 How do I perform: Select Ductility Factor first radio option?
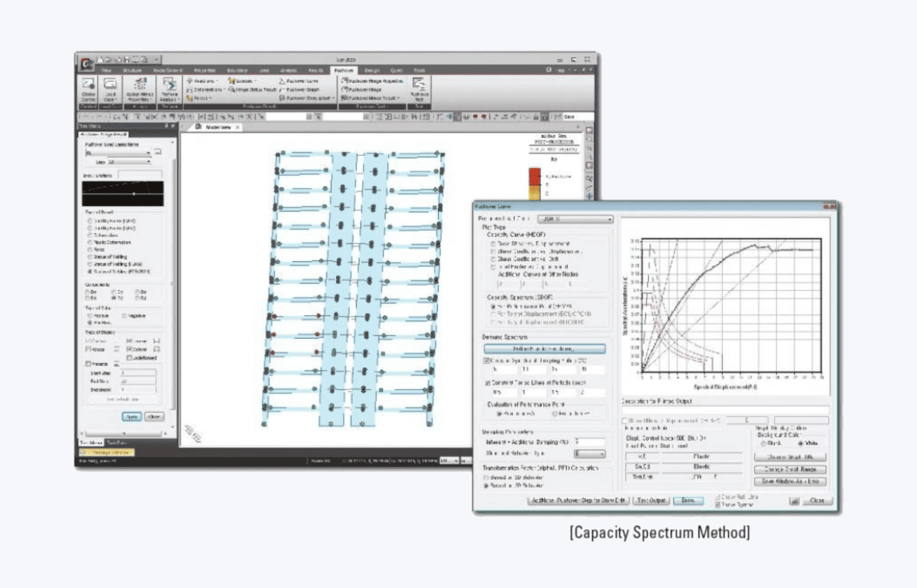coord(90,221)
